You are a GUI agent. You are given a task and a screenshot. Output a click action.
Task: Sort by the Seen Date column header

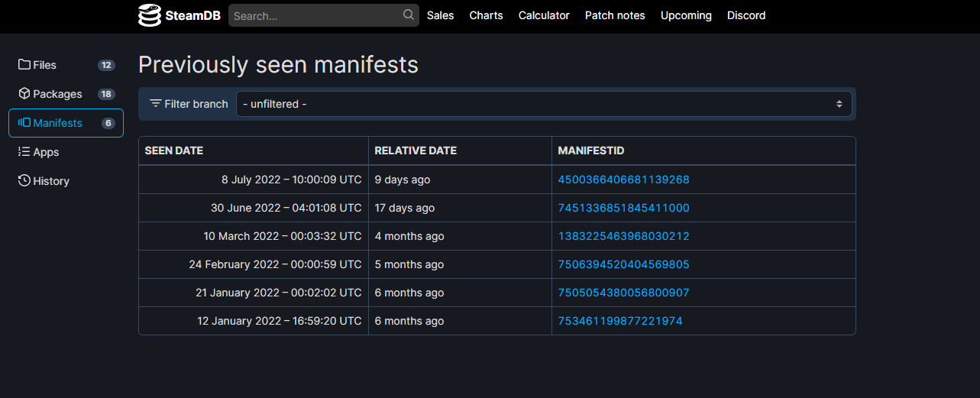point(174,150)
